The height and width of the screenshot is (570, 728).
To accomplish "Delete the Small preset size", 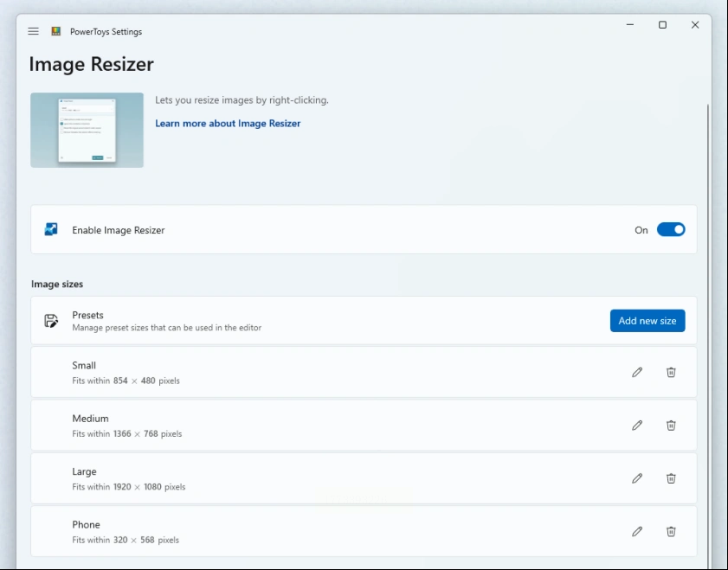I will [671, 372].
